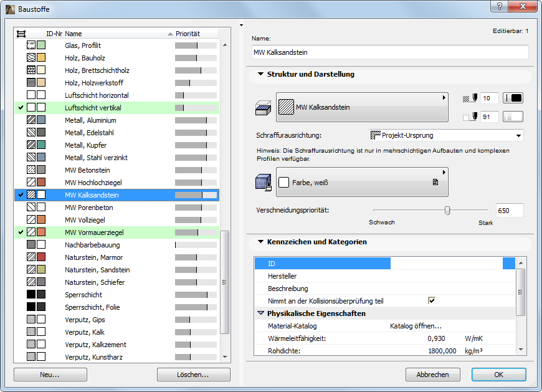Click the hatch icon of Metall, Aluminium row
This screenshot has width=542, height=392.
[x=31, y=120]
